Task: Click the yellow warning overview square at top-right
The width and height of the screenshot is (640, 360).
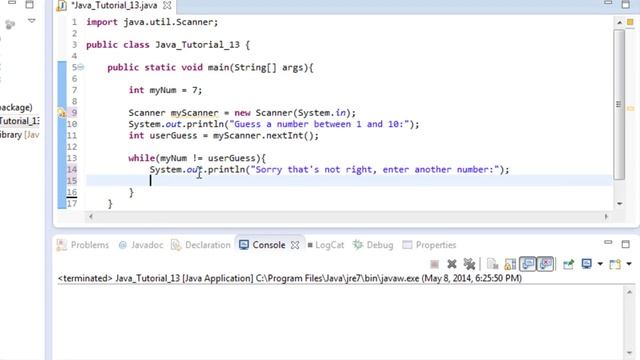Action: [x=631, y=22]
